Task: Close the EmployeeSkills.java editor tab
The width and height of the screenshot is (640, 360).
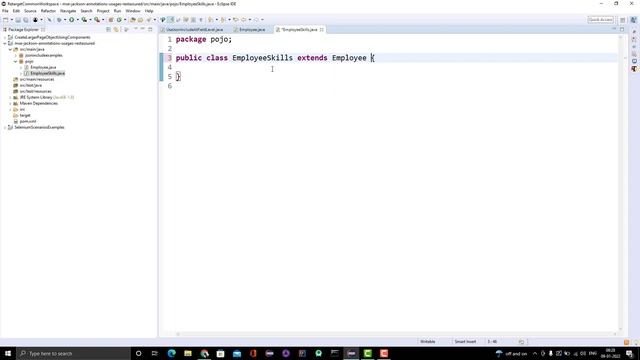Action: [322, 29]
